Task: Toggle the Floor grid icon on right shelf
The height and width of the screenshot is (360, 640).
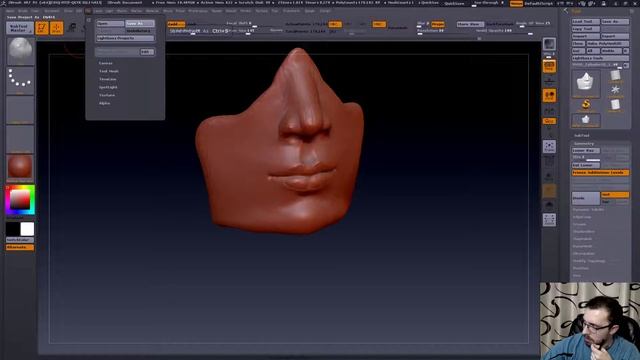Action: click(x=549, y=81)
